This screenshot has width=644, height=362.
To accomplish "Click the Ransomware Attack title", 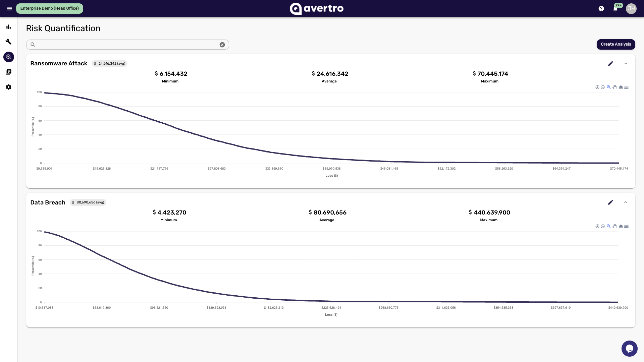I will (x=59, y=63).
